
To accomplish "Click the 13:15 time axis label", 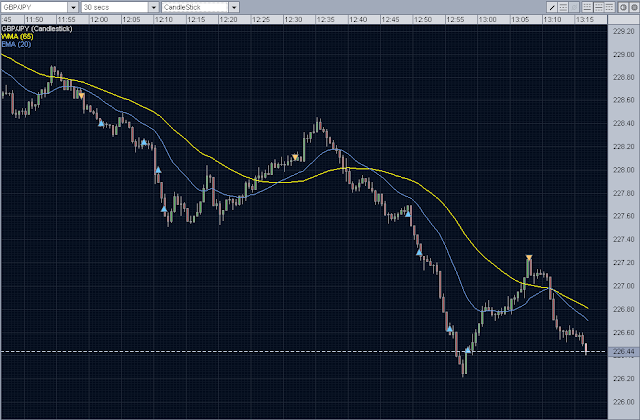I will [x=584, y=20].
